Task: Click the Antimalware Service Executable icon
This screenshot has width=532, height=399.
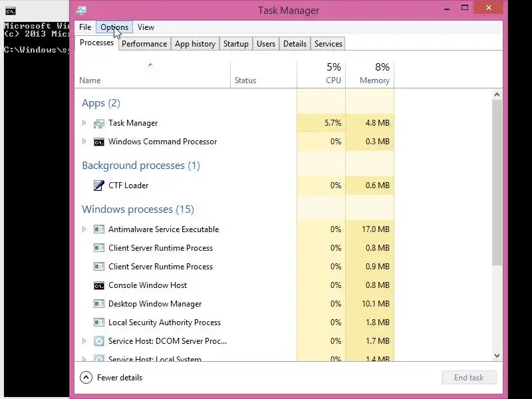Action: [x=98, y=229]
